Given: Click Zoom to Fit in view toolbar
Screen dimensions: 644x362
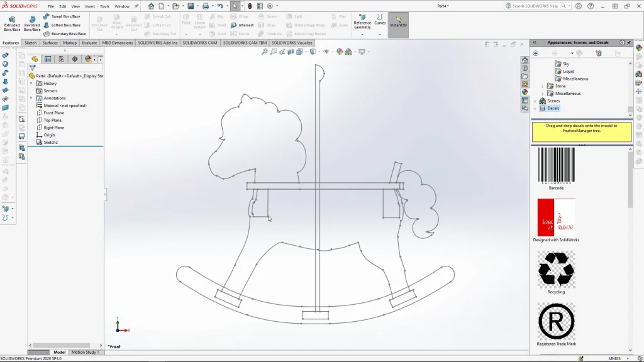Looking at the screenshot, I should (265, 52).
